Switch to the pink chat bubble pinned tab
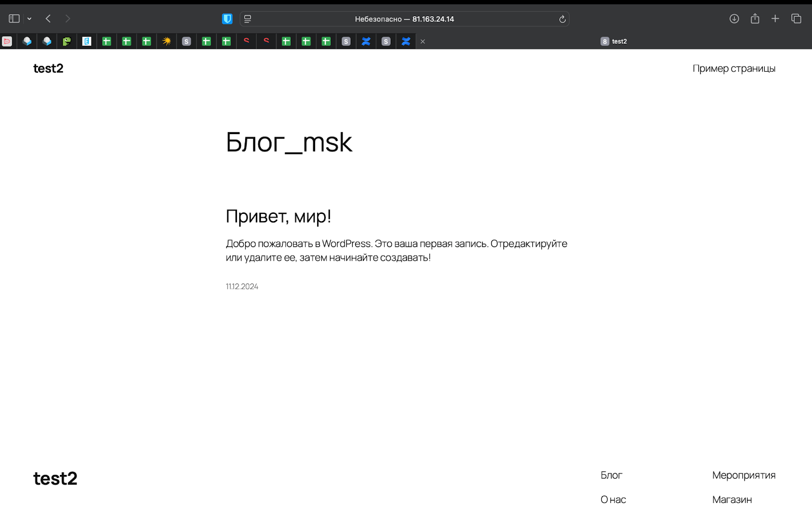 pos(7,41)
